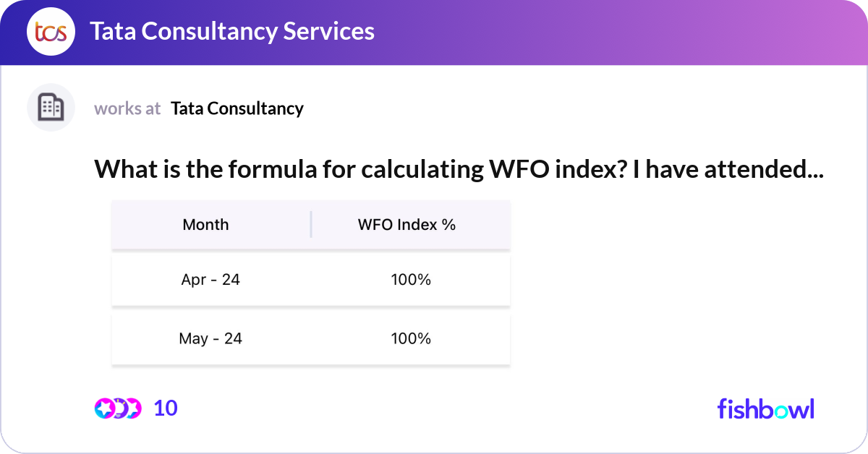Screen dimensions: 868x454
Task: Click the purple lightbulb reaction icon
Action: point(120,408)
